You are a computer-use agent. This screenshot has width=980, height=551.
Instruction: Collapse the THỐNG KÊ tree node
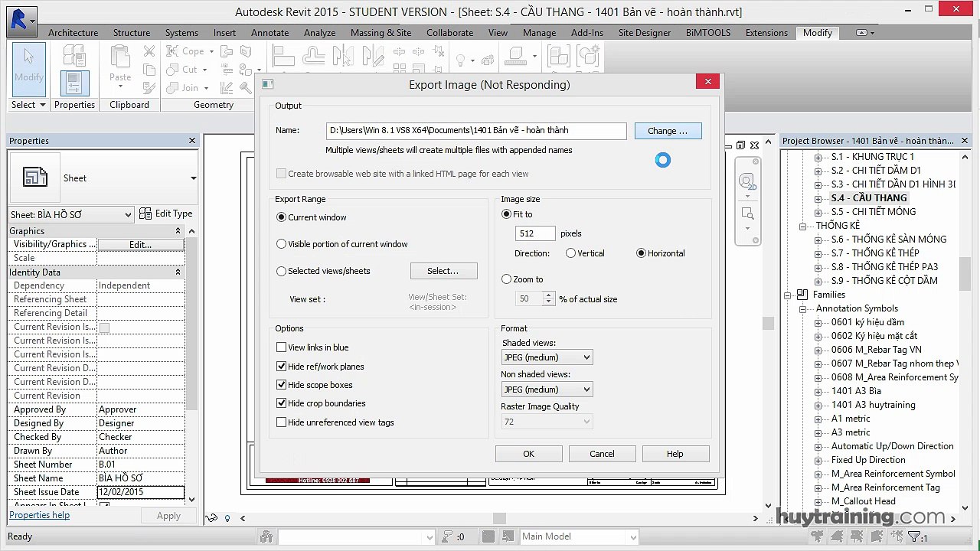click(x=802, y=226)
